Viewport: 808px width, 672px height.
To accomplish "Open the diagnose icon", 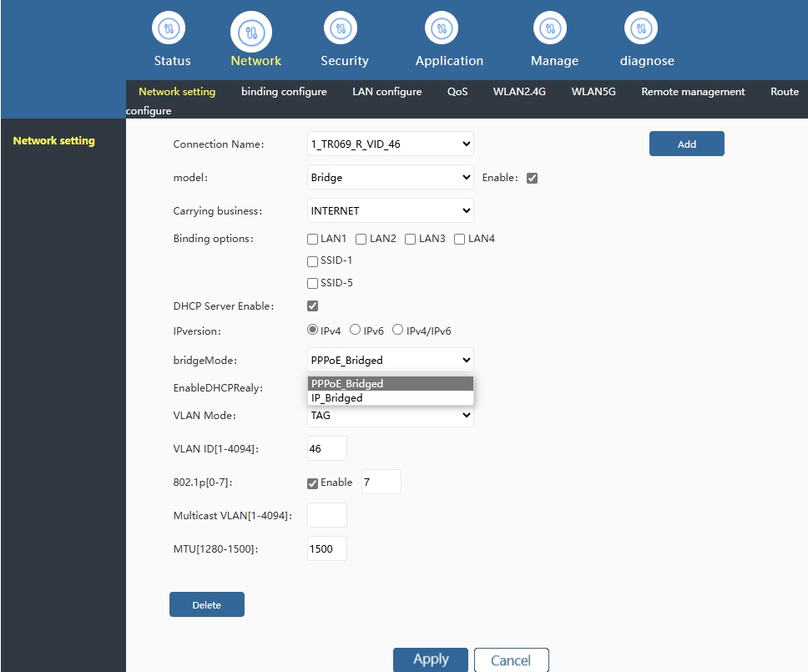I will pyautogui.click(x=641, y=29).
